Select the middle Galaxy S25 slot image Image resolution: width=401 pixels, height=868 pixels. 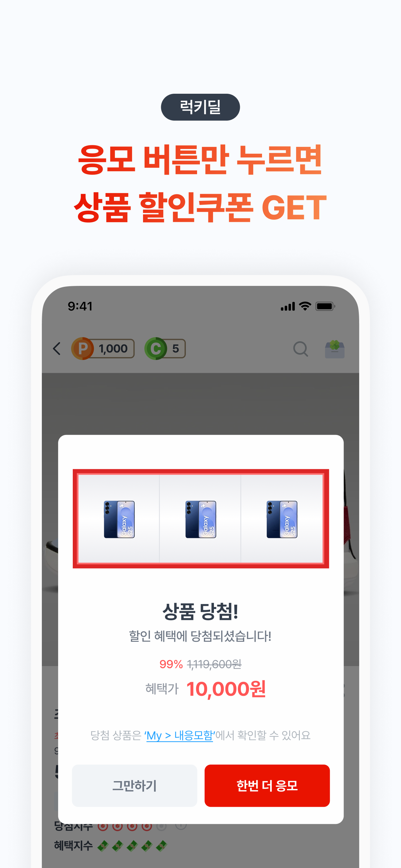coord(200,519)
